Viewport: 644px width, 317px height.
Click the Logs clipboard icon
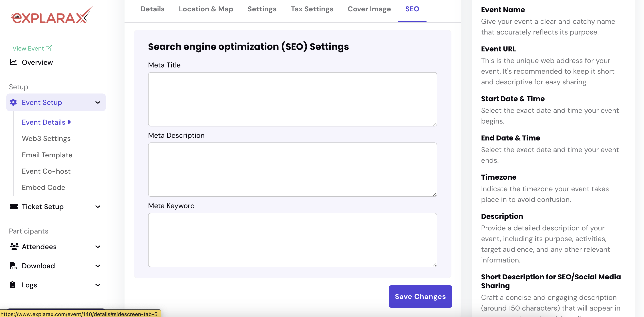coord(12,285)
